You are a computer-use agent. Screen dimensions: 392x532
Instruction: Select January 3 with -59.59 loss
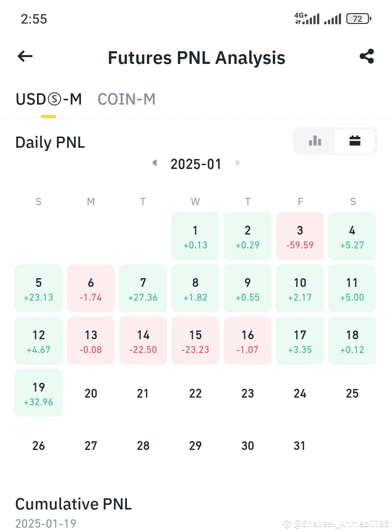point(300,236)
